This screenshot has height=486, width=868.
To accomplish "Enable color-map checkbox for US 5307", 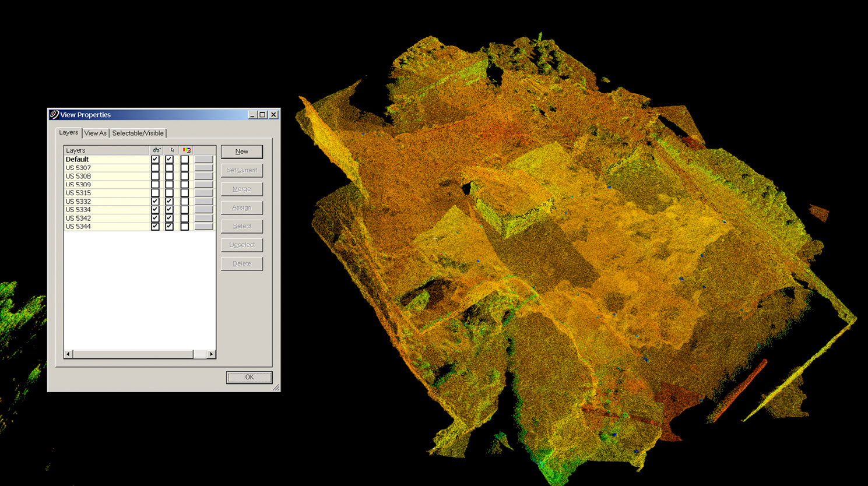I will tap(185, 168).
